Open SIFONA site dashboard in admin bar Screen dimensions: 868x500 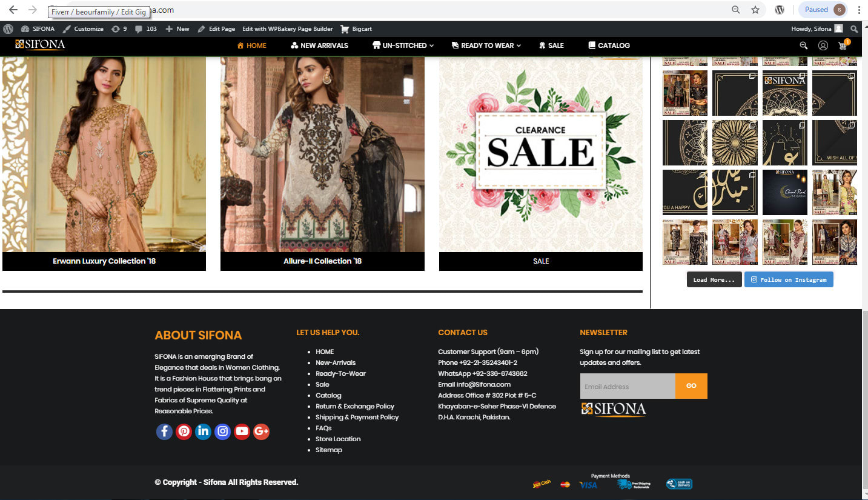[x=38, y=28]
